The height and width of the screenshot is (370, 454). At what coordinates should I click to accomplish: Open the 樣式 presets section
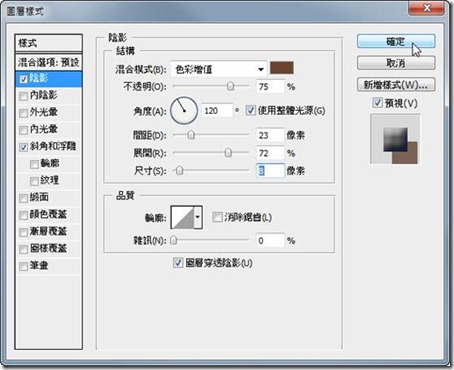pyautogui.click(x=49, y=43)
